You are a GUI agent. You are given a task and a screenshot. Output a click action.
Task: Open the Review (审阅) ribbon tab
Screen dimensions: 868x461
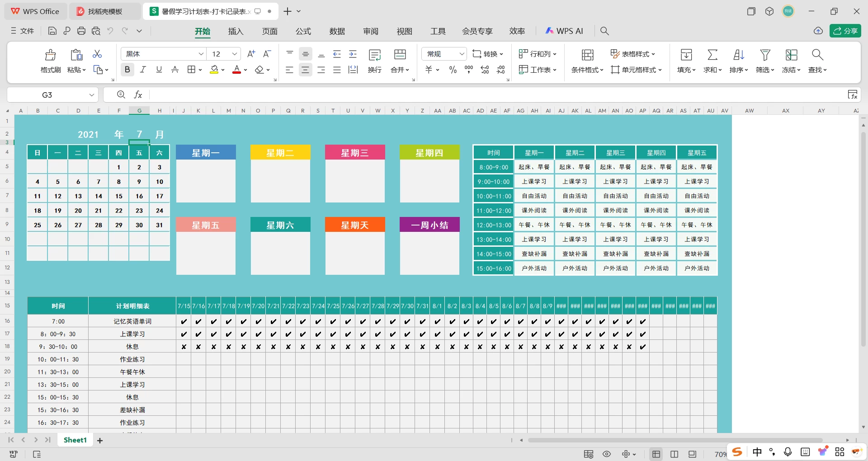click(x=371, y=31)
